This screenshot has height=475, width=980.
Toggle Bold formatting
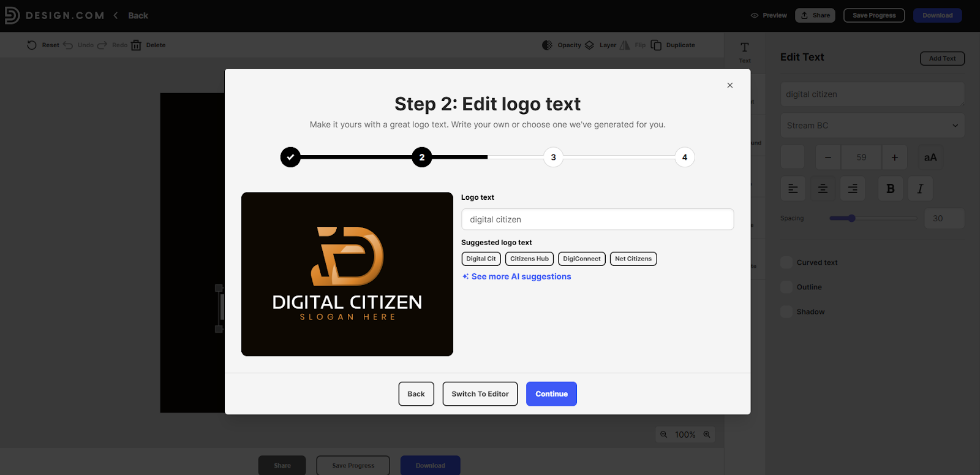click(x=891, y=189)
